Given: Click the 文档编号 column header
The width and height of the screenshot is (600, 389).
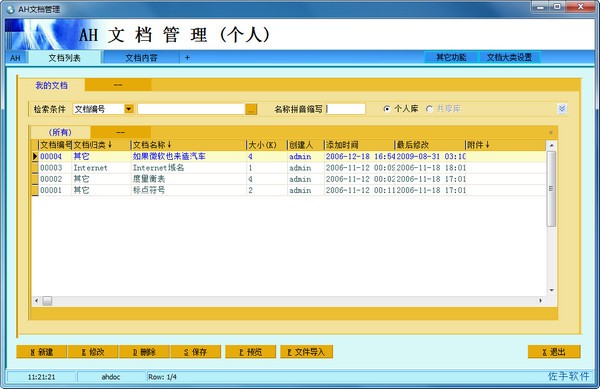Looking at the screenshot, I should (x=55, y=145).
